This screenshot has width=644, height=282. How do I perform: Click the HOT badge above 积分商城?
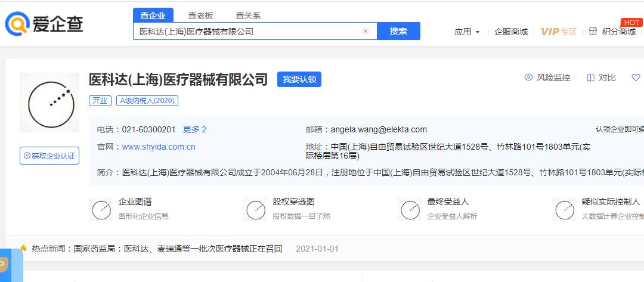pos(631,23)
